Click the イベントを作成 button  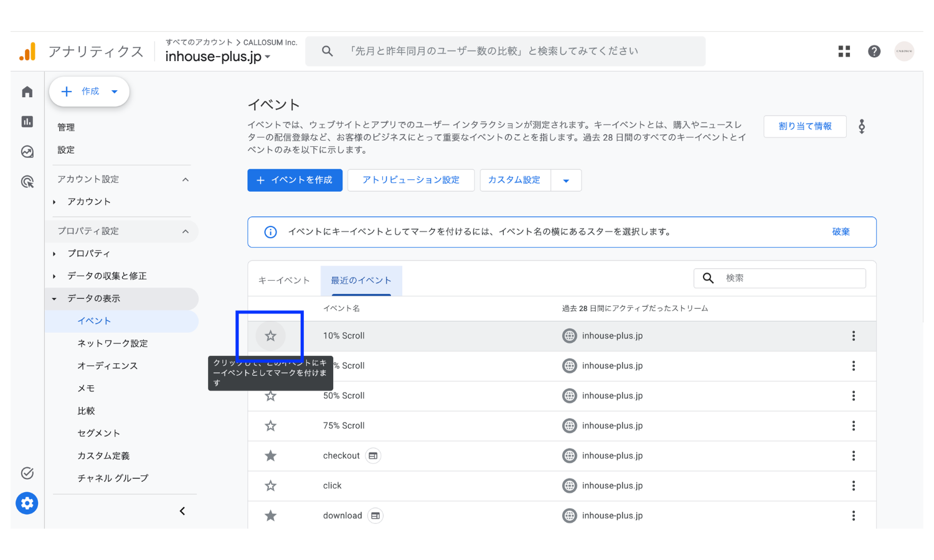coord(295,180)
